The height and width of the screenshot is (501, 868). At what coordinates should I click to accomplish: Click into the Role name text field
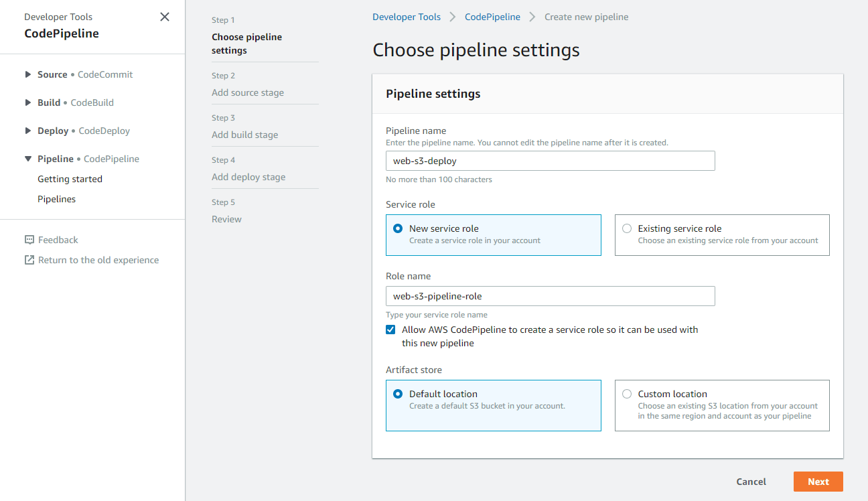(550, 296)
